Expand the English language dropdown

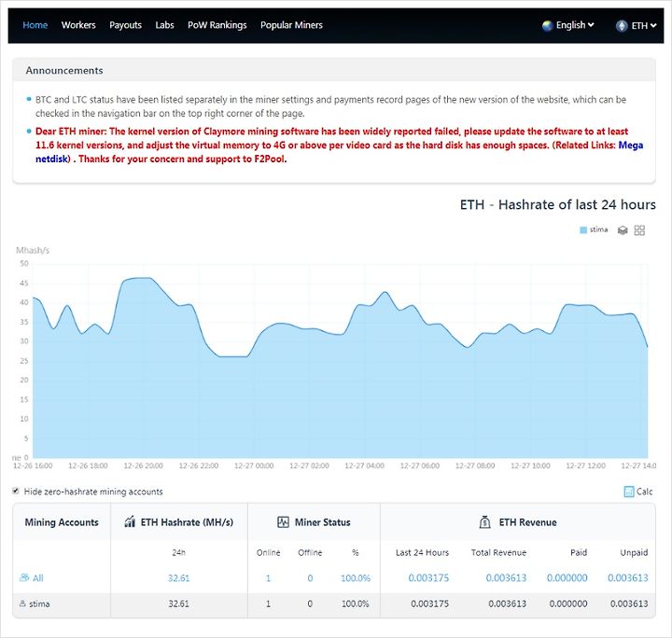[575, 25]
